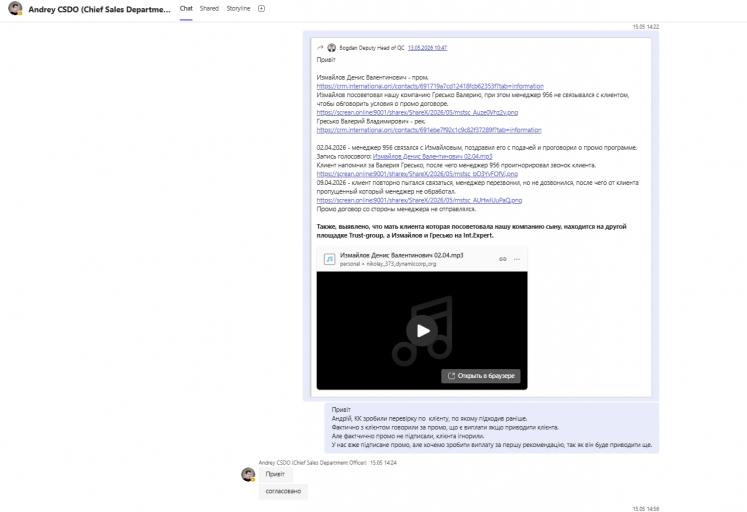Screen dimensions: 747x512
Task: Click the sender label Andrey CSDO (Chief Sales Department Officer)
Action: (x=313, y=462)
